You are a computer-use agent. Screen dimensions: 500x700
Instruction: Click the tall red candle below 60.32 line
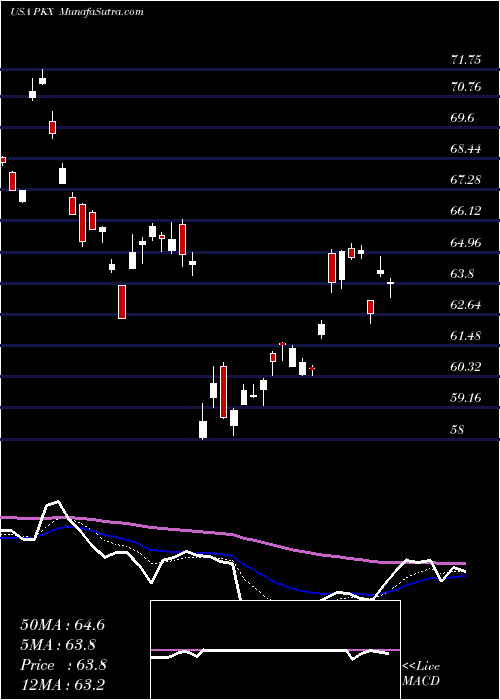pos(223,391)
